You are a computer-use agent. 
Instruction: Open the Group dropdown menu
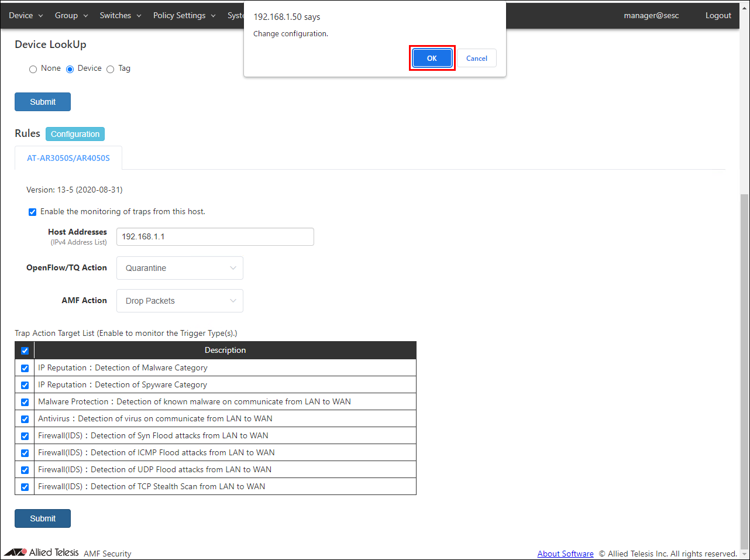click(71, 15)
